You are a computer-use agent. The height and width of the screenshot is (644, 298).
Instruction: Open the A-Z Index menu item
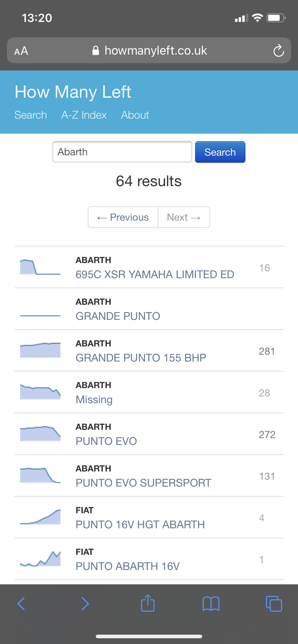84,115
